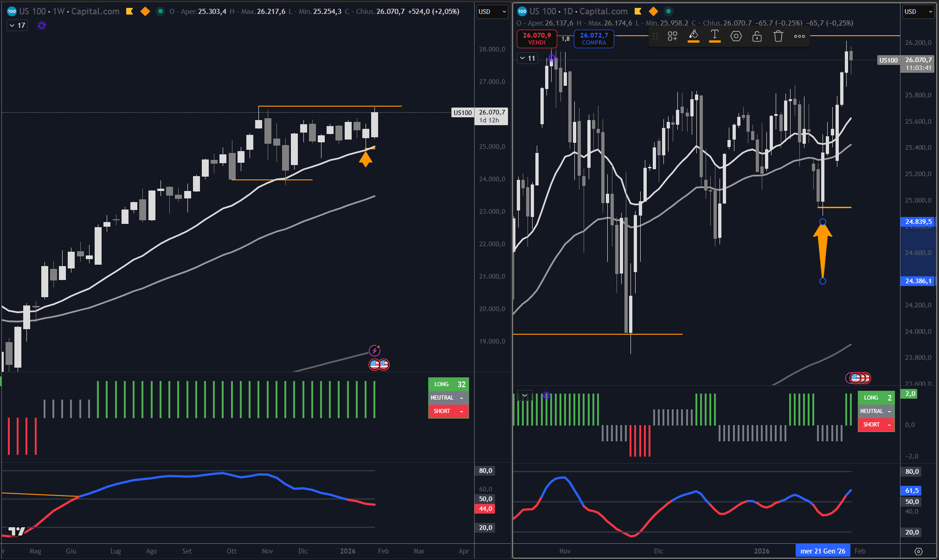939x560 pixels.
Task: Toggle the indicator pane collapse chevron on daily chart
Action: [x=525, y=395]
